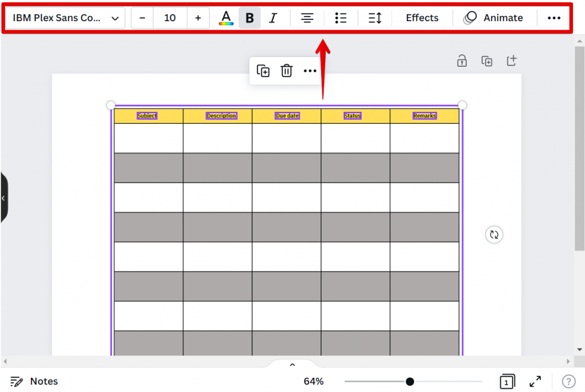This screenshot has height=392, width=585.
Task: Open the Effects panel
Action: click(x=422, y=18)
